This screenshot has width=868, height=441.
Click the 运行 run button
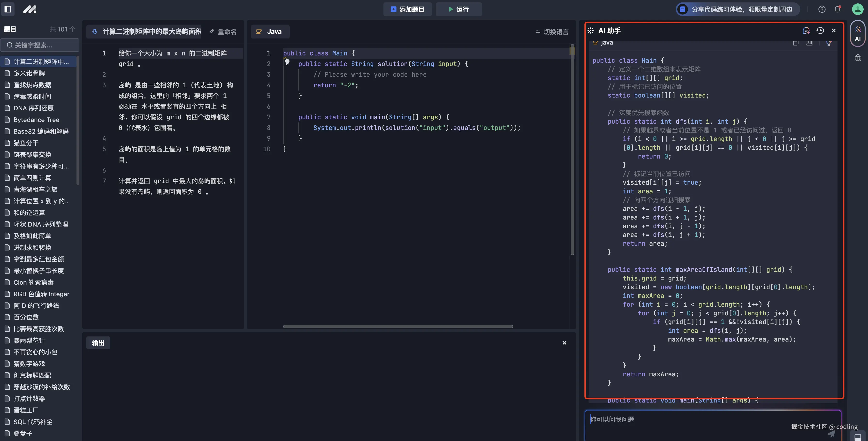[x=459, y=9]
